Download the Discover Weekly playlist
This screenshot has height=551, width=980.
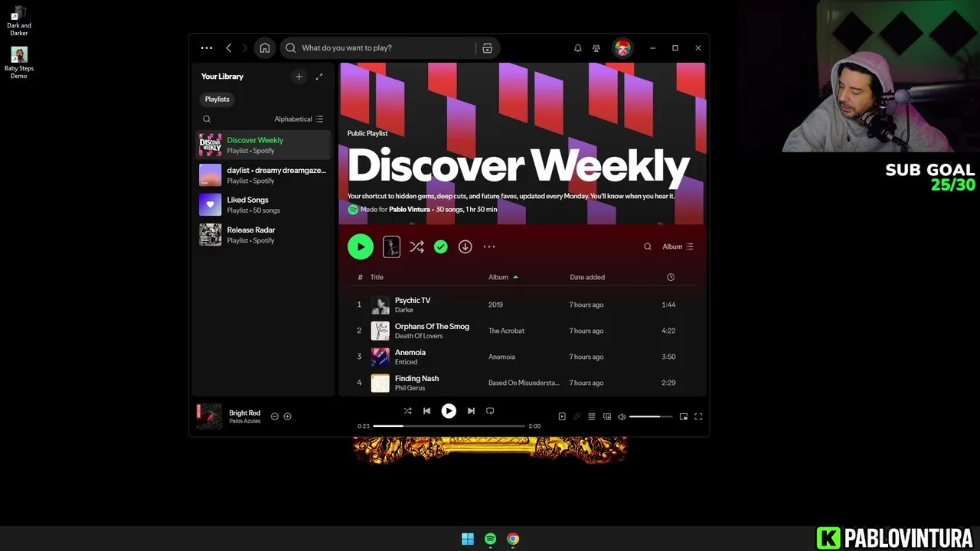(x=465, y=246)
